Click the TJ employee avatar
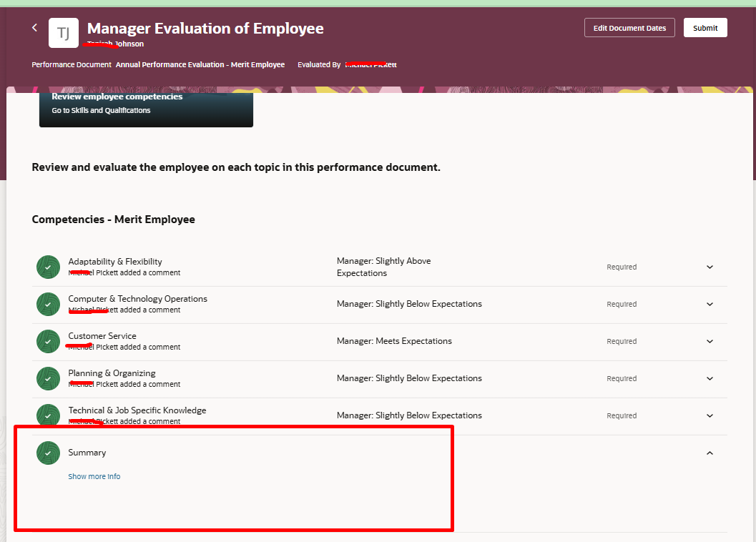Image resolution: width=756 pixels, height=542 pixels. click(x=64, y=33)
